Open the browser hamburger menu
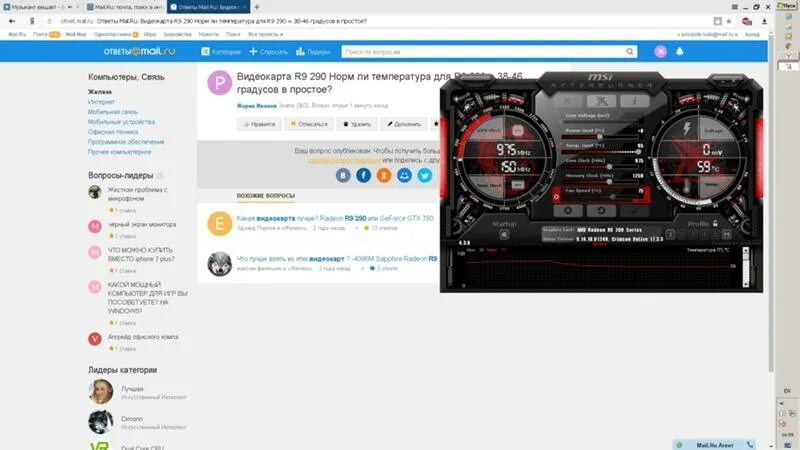This screenshot has width=800, height=450. (734, 7)
